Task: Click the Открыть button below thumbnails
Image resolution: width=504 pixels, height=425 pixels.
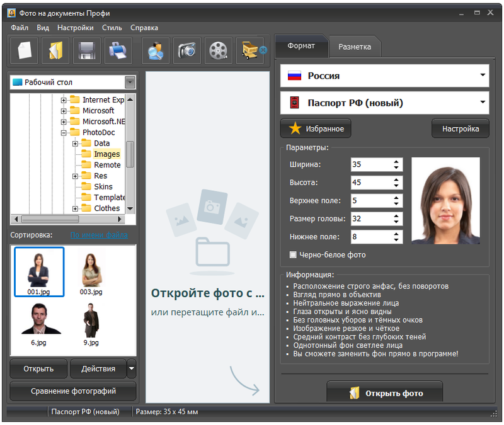Action: [38, 368]
